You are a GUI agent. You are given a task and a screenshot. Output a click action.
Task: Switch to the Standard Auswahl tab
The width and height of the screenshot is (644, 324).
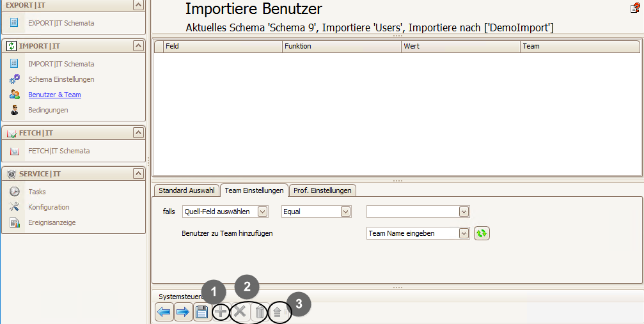187,190
